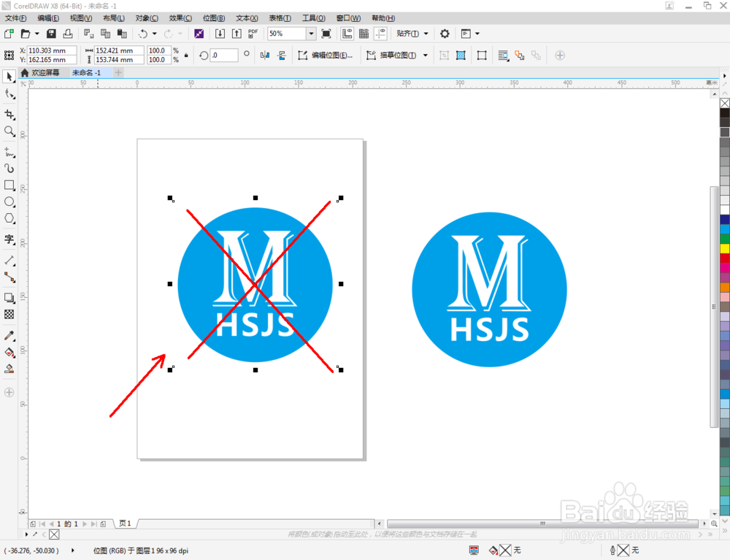Click mirror horizontally button

pyautogui.click(x=265, y=55)
